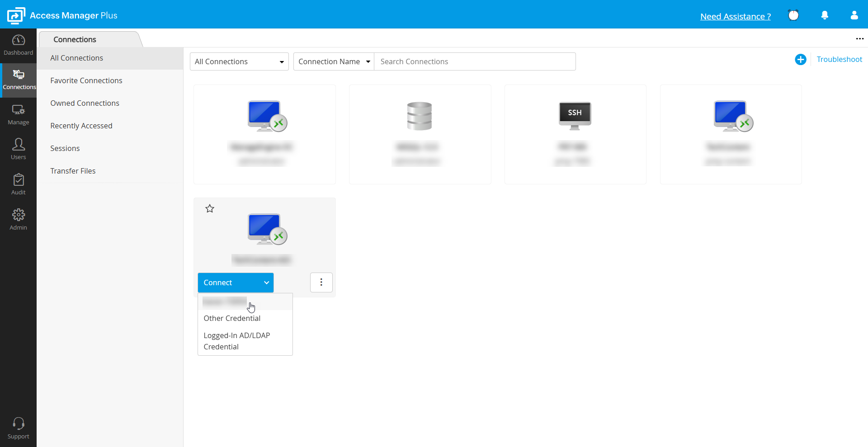
Task: View notifications via the bell icon
Action: (825, 15)
